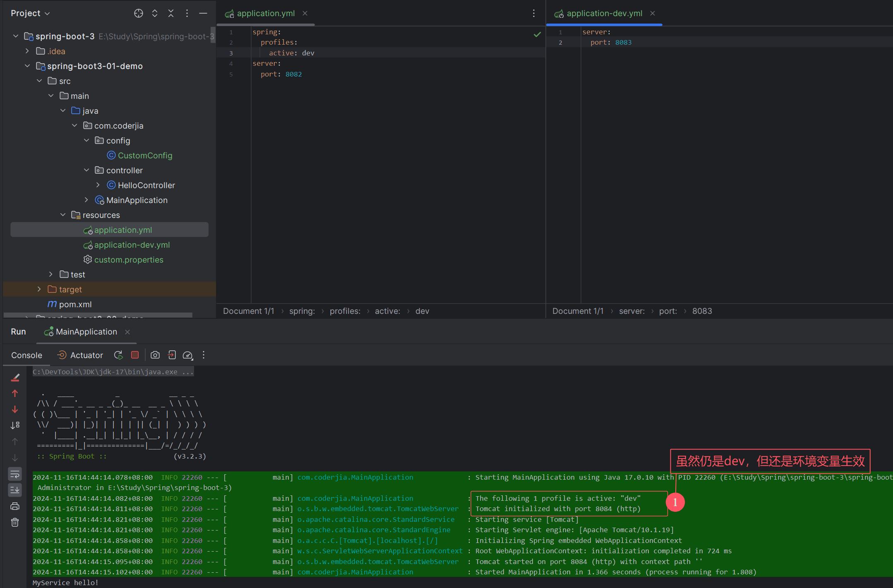
Task: Open Run toolbar more options menu
Action: pos(204,355)
